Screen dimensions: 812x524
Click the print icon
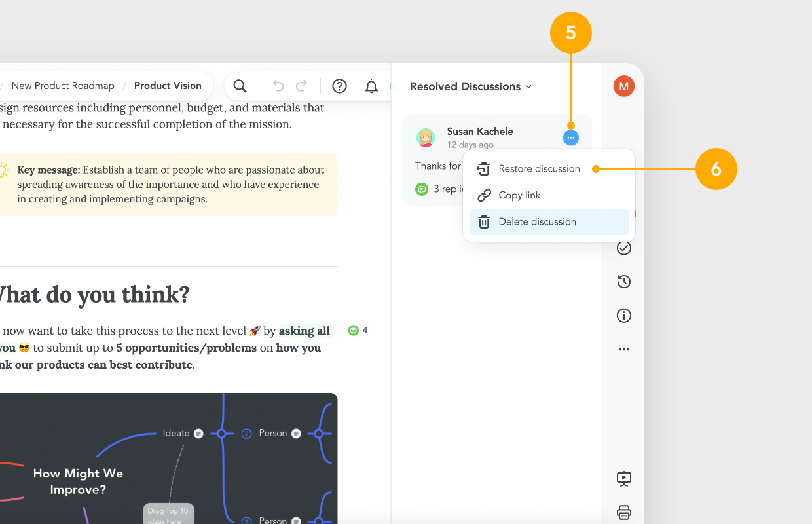624,512
